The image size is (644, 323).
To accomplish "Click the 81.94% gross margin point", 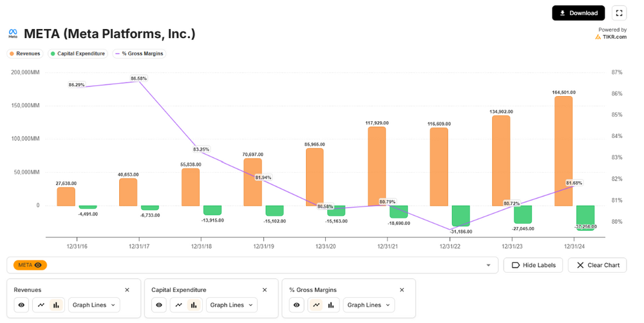I will click(263, 177).
